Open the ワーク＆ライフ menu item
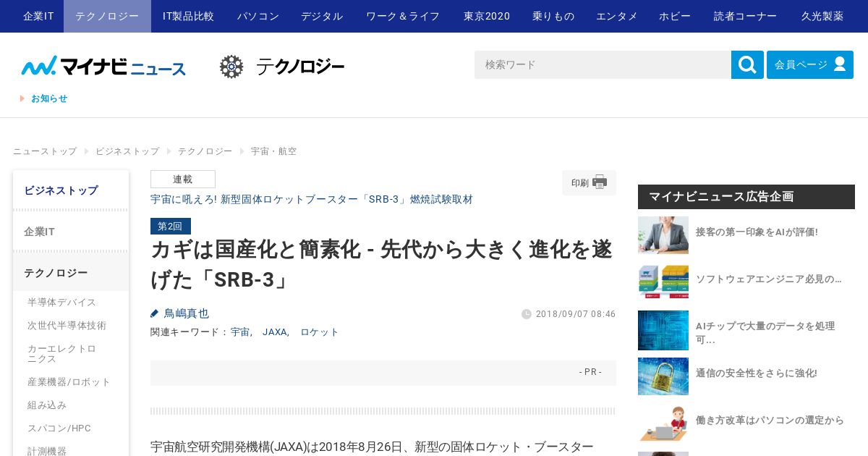 click(403, 16)
